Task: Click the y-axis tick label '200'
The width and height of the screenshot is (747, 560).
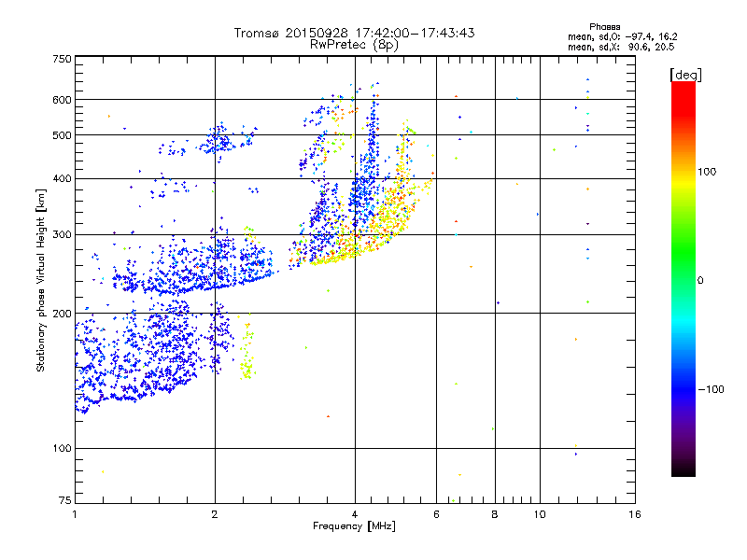Action: pos(62,314)
